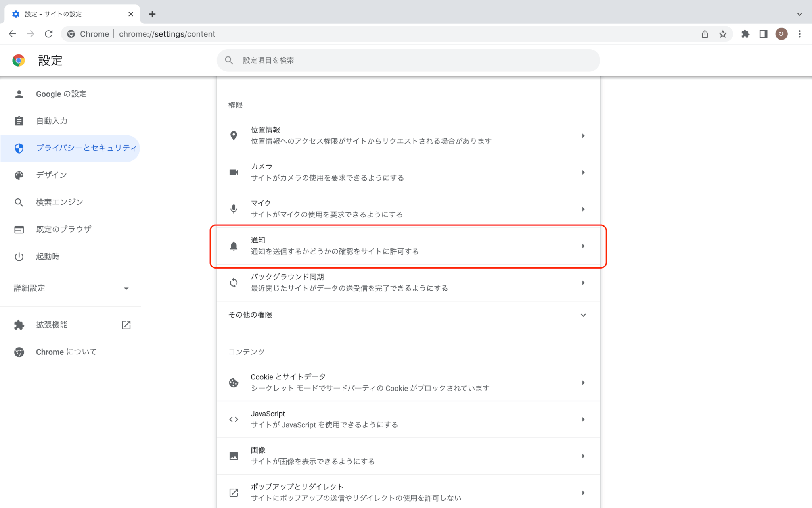The height and width of the screenshot is (508, 812).
Task: Select the マイク (microphone) icon
Action: pyautogui.click(x=234, y=209)
